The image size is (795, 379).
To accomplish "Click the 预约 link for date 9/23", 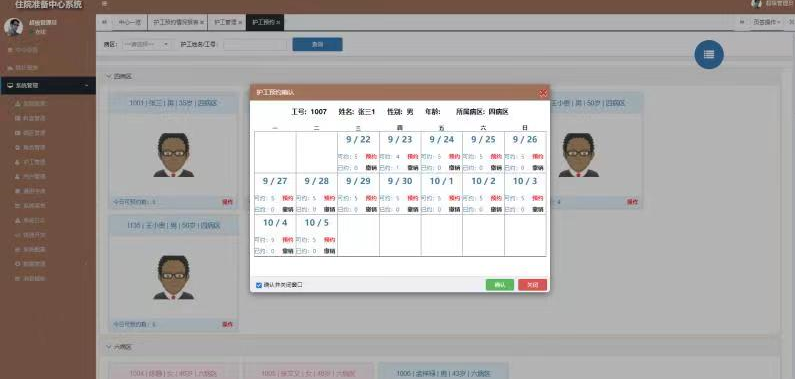I will coord(412,157).
